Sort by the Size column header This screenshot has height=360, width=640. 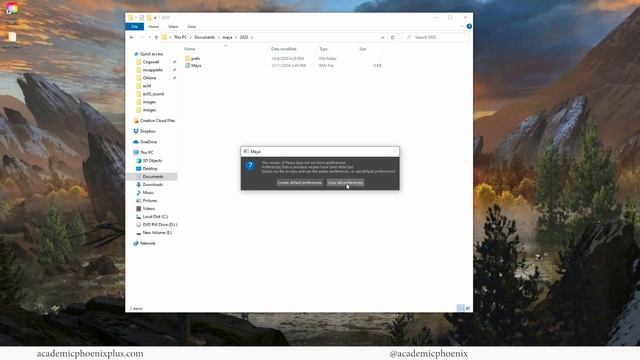(x=362, y=49)
